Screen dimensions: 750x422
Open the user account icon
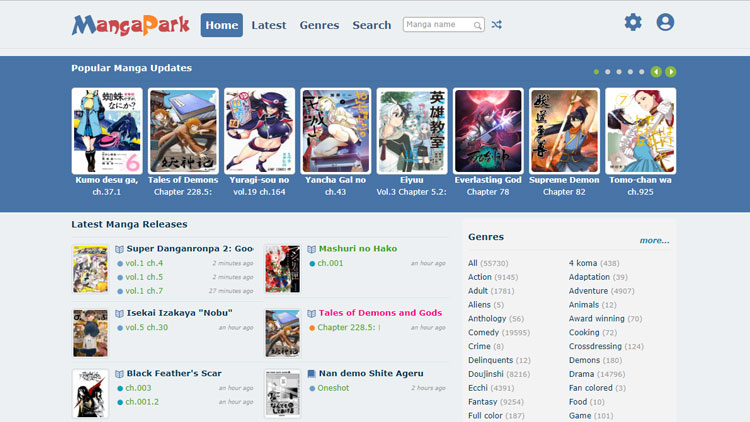[x=665, y=22]
